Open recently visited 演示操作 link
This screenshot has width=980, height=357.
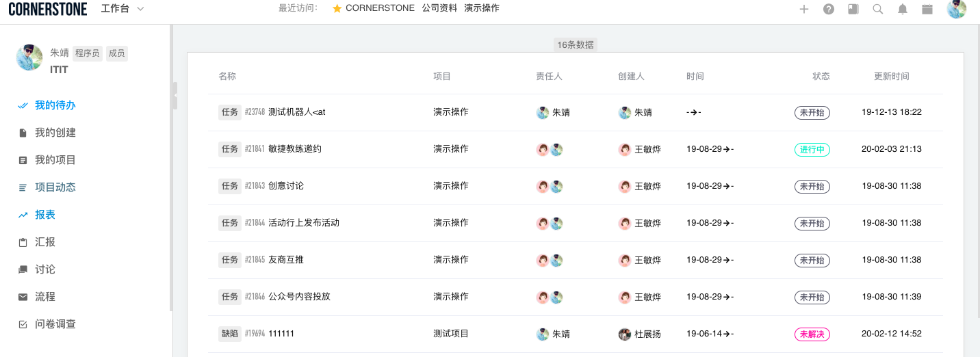coord(482,8)
